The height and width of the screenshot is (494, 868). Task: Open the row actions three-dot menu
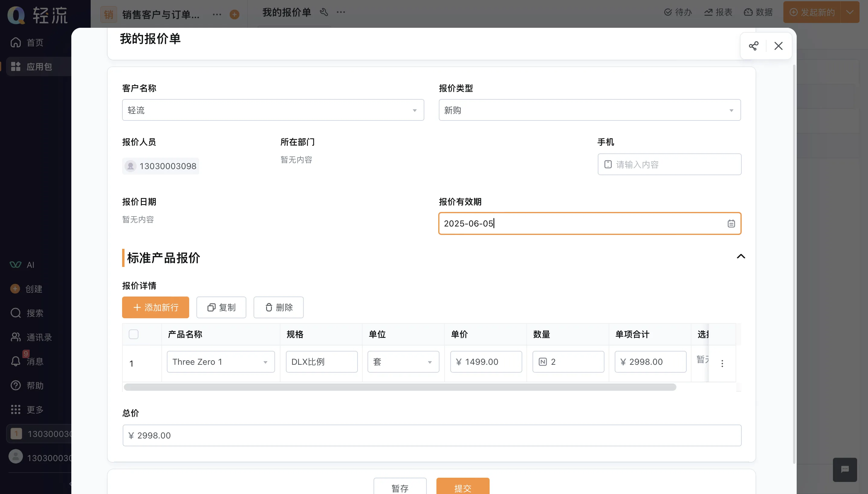722,363
